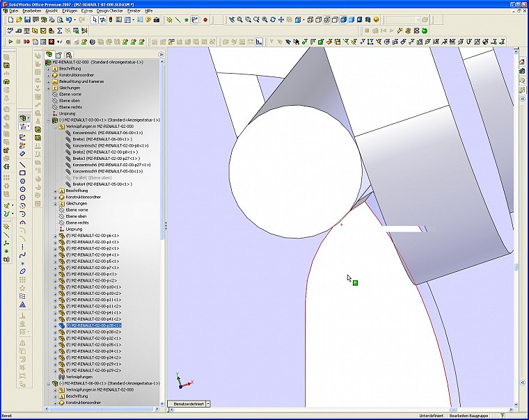Click the Undo arrow icon
Viewport: 529px width, 420px height.
pyautogui.click(x=69, y=20)
